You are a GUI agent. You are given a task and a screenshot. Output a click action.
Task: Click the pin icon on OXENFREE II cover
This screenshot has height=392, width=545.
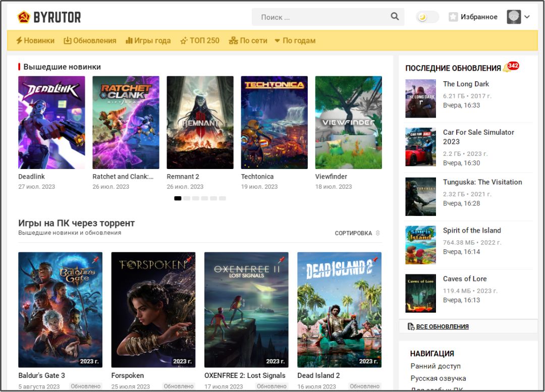(282, 260)
